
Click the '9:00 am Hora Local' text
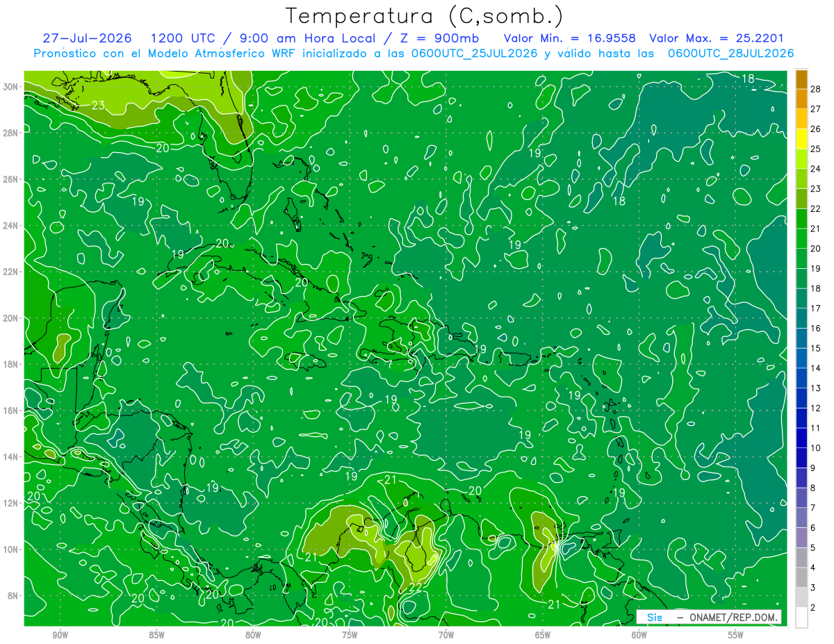[x=301, y=38]
